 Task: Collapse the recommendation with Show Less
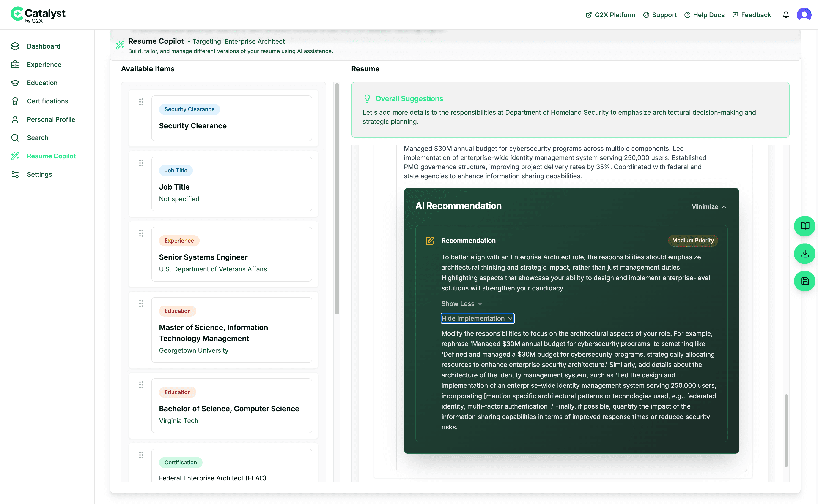coord(461,304)
